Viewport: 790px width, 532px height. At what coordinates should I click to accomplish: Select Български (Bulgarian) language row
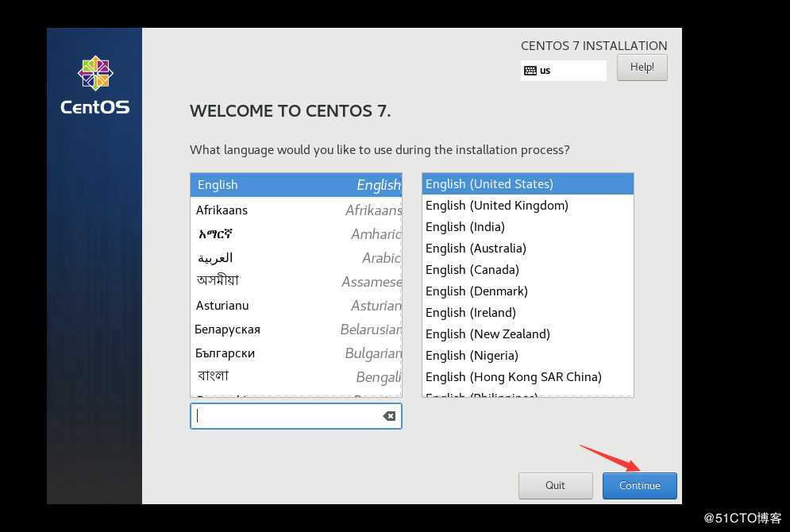[295, 353]
